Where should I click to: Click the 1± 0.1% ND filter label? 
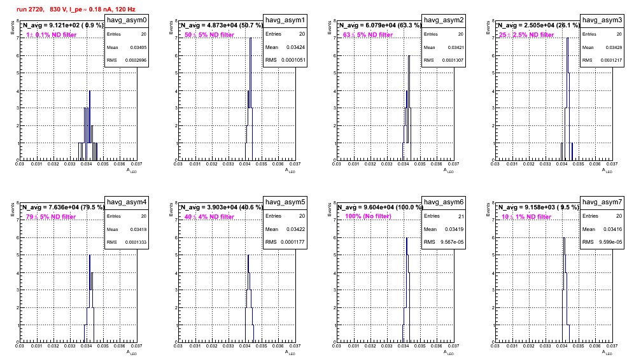click(x=52, y=35)
